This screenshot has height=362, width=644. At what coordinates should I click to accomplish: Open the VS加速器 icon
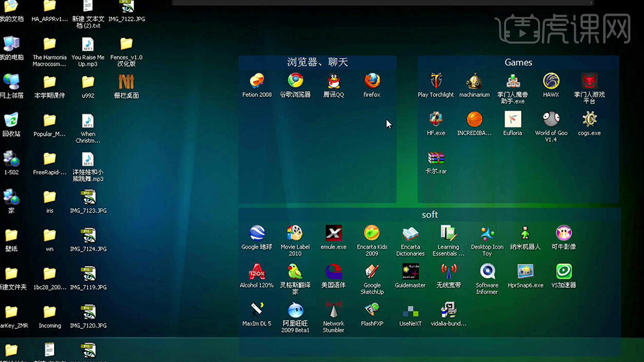pyautogui.click(x=564, y=272)
